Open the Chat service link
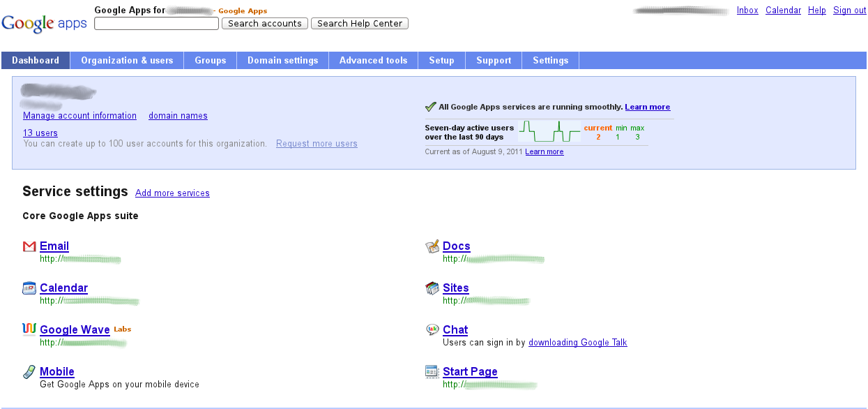The width and height of the screenshot is (868, 409). [455, 330]
